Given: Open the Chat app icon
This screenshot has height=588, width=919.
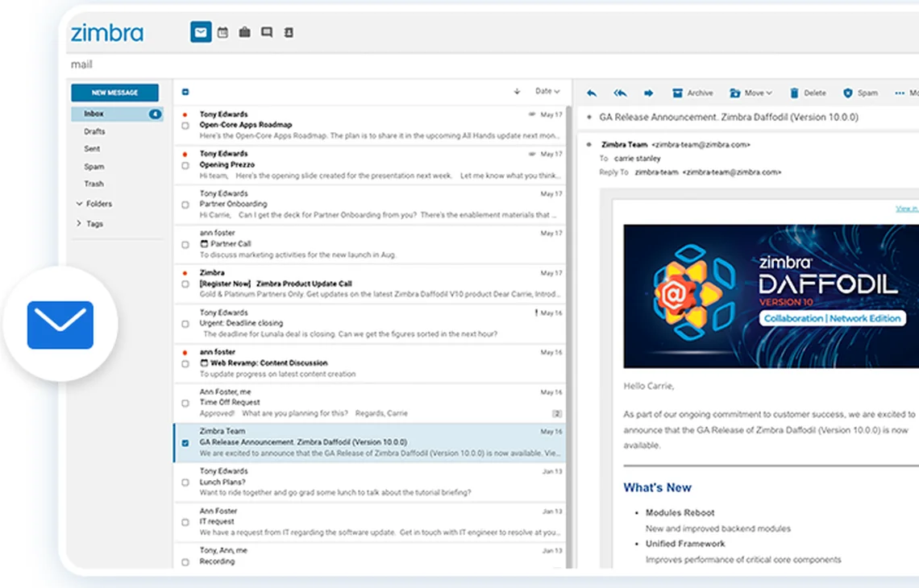Looking at the screenshot, I should point(267,32).
